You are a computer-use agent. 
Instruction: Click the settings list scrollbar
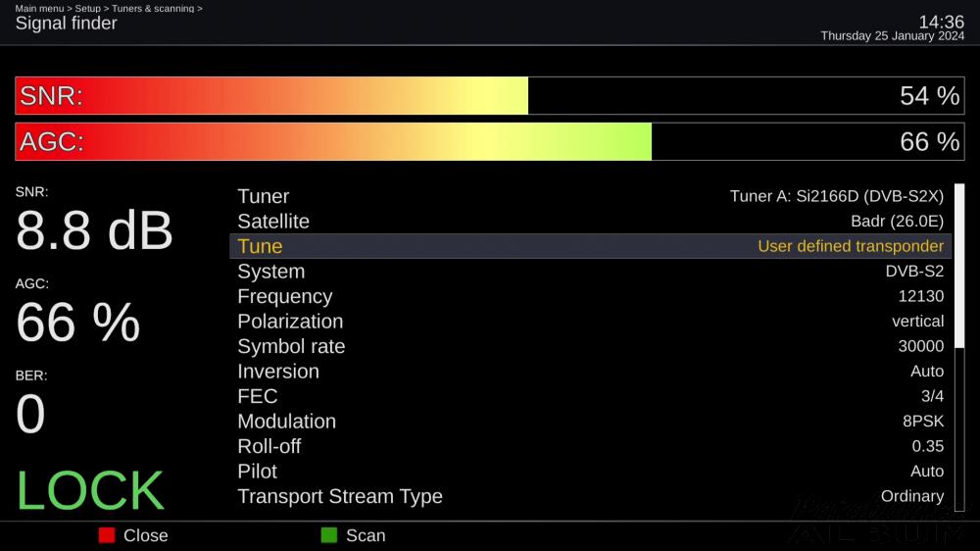pos(959,347)
